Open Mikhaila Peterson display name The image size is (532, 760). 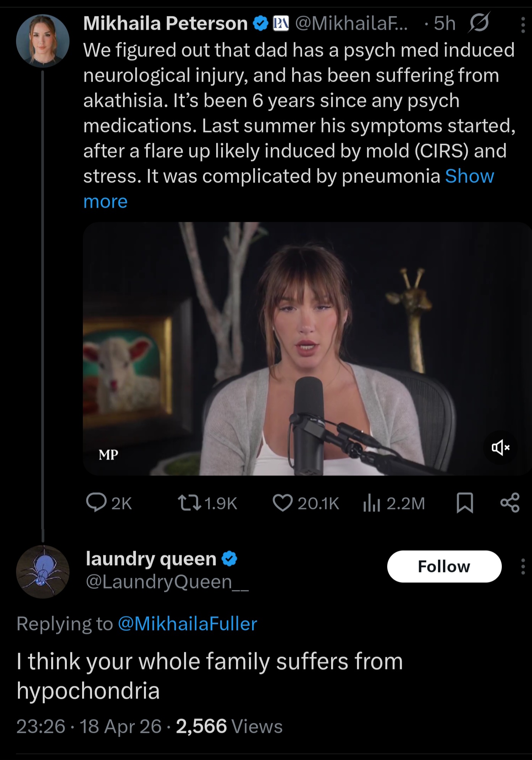[x=165, y=24]
